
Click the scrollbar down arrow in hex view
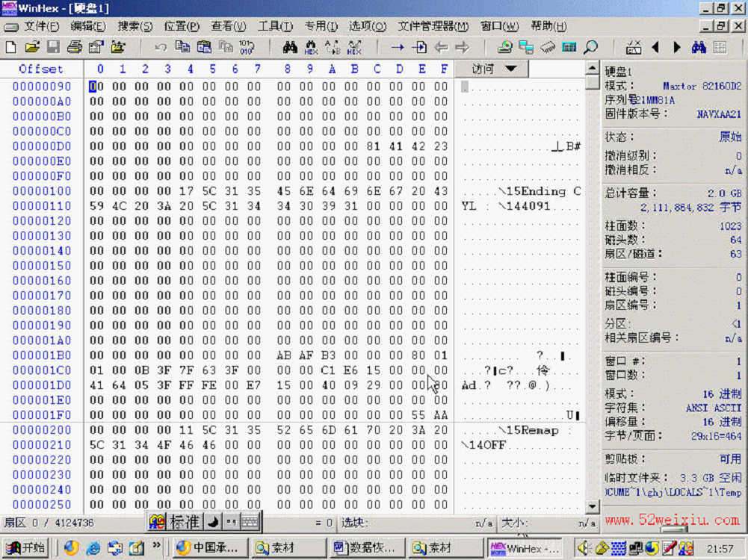(x=592, y=506)
